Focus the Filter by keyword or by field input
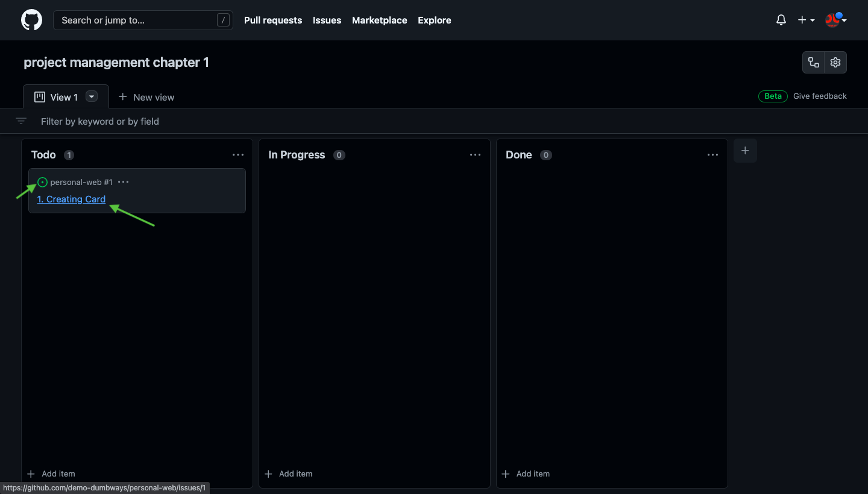This screenshot has width=868, height=494. pos(241,121)
